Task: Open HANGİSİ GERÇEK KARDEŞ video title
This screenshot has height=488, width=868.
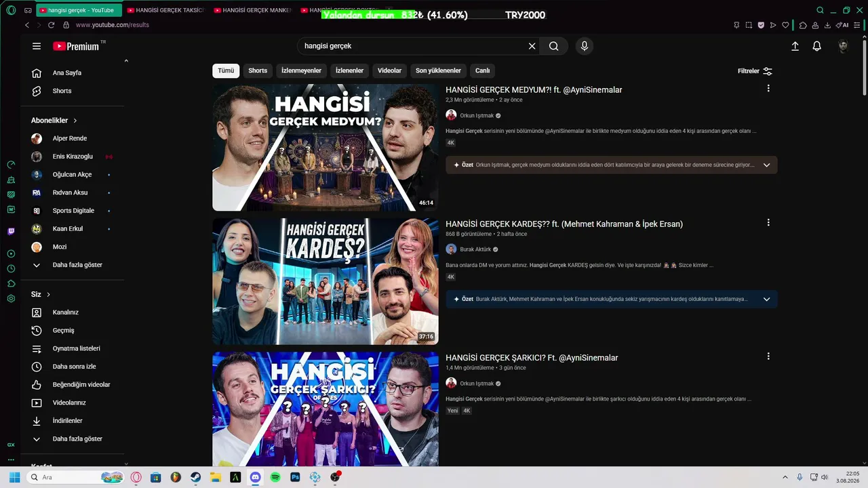Action: tap(564, 224)
